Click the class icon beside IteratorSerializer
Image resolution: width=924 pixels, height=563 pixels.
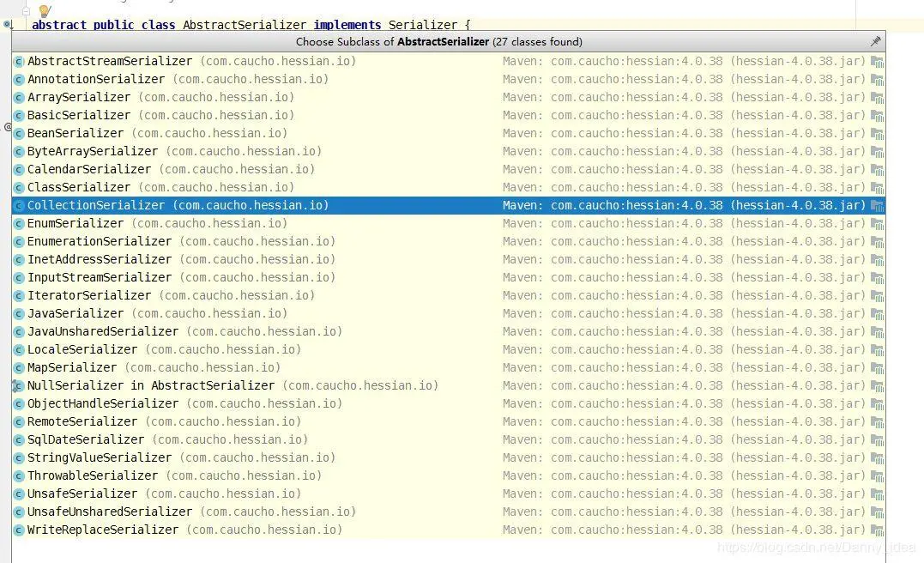pos(19,296)
